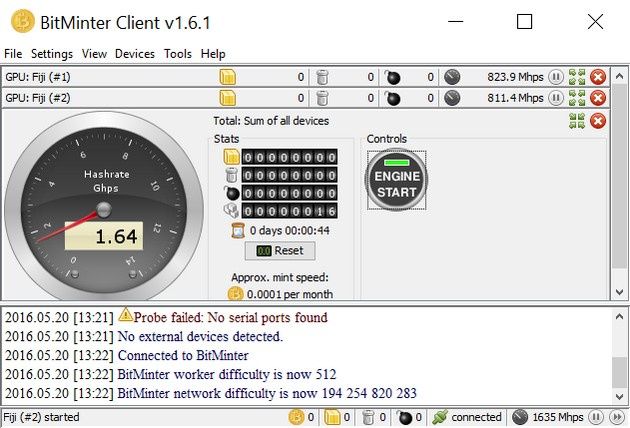Click the 1635 Mhps total in status bar

pyautogui.click(x=558, y=417)
